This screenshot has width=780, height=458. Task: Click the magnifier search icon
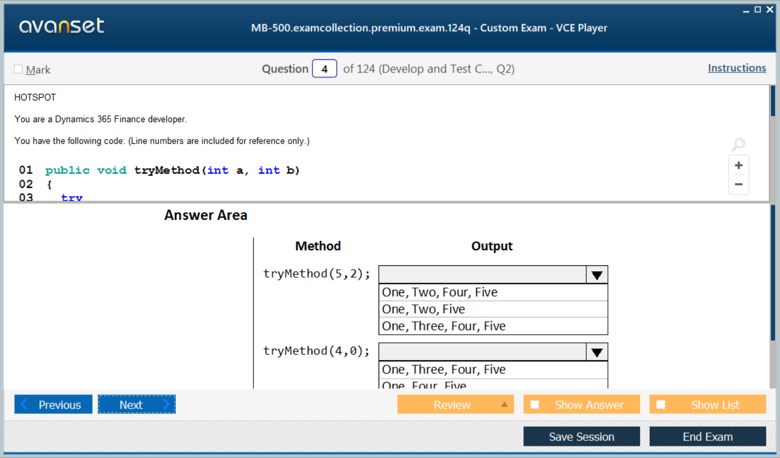(x=738, y=144)
